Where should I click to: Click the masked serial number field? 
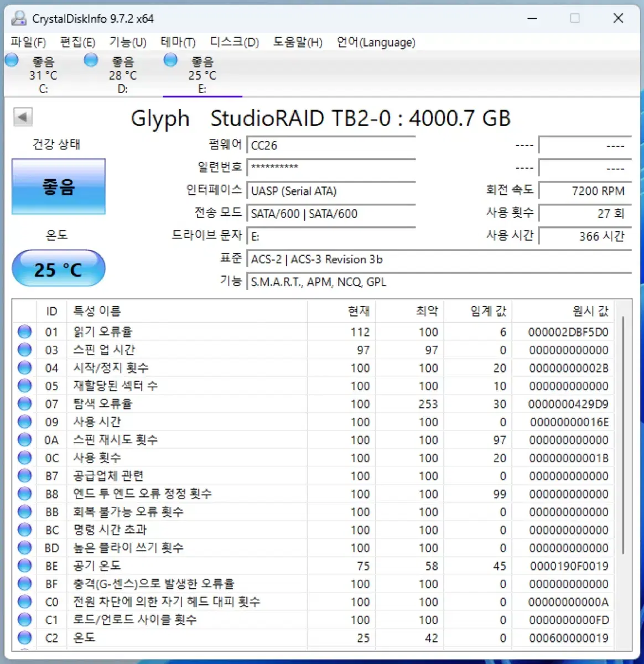(x=331, y=168)
